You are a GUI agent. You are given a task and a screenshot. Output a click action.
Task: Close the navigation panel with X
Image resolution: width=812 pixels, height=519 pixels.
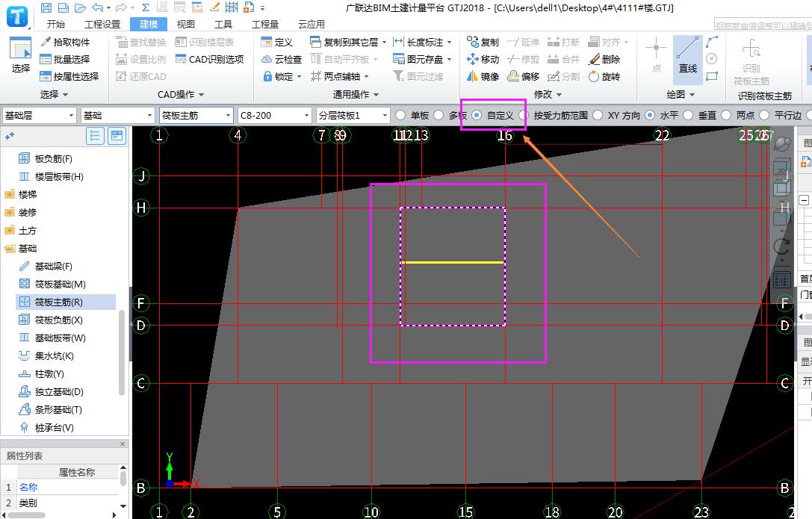[x=123, y=444]
